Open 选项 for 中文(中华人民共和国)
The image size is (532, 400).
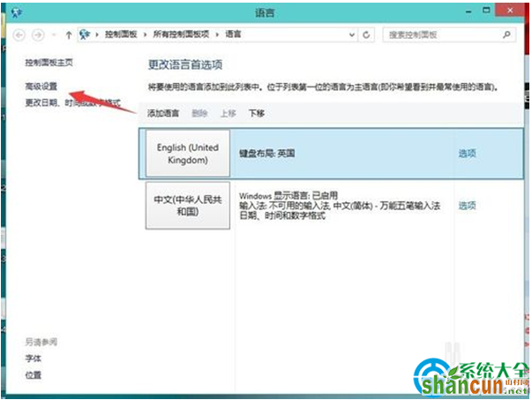coord(468,206)
